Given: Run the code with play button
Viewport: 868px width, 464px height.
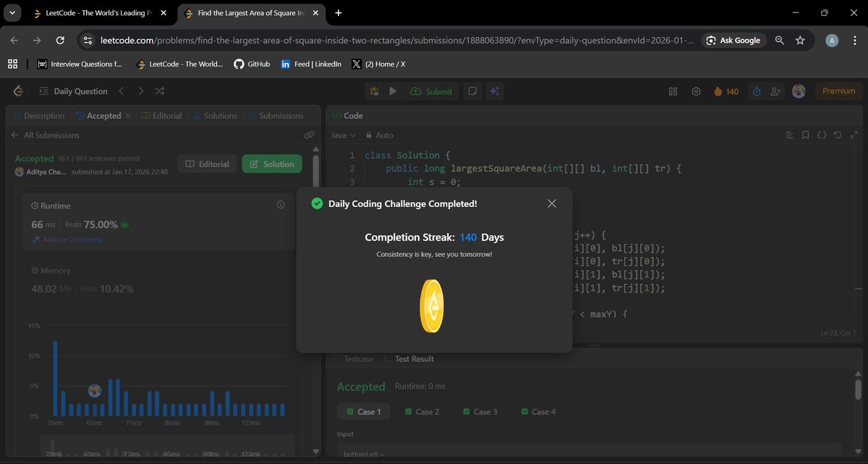Looking at the screenshot, I should [393, 91].
